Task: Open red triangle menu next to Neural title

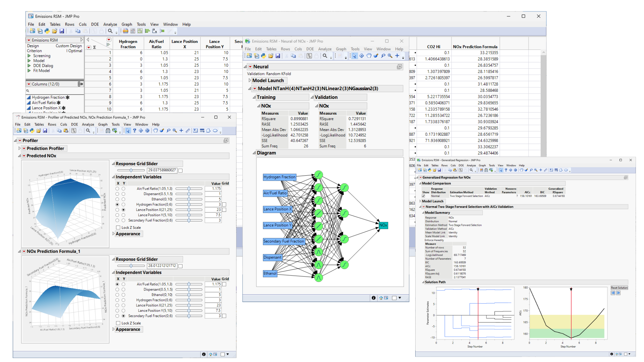Action: click(250, 67)
